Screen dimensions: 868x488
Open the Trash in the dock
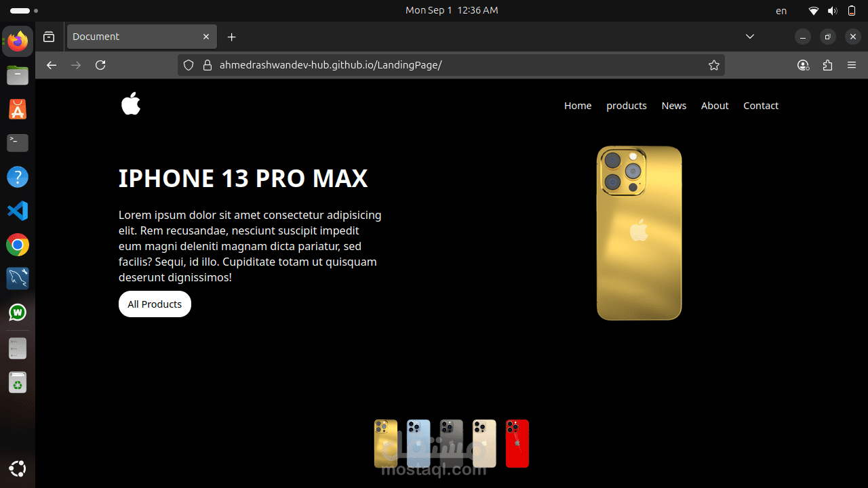coord(18,383)
